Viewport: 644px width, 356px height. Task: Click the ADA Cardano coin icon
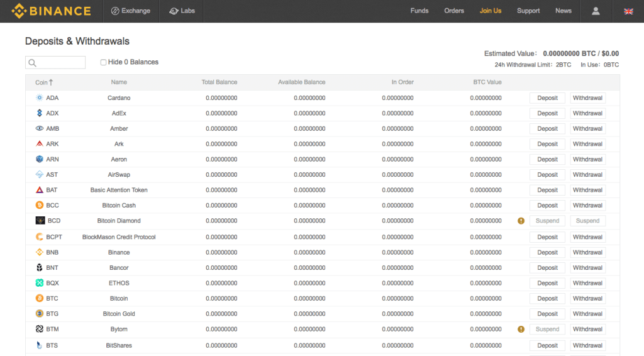tap(40, 97)
